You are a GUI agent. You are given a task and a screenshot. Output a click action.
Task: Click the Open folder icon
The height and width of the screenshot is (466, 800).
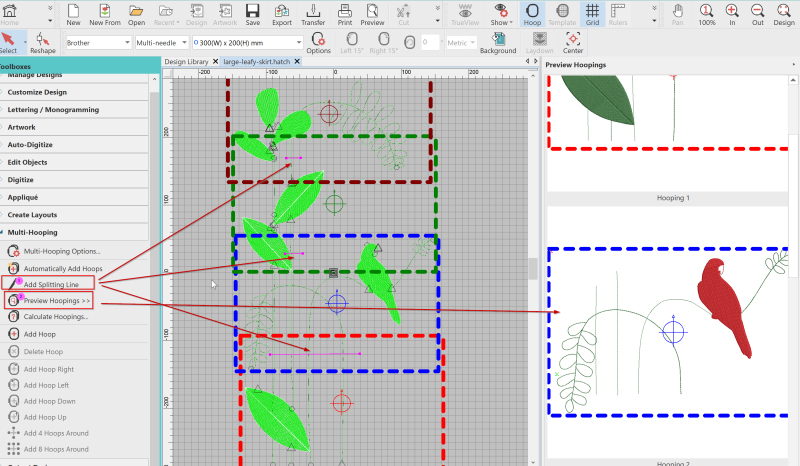136,14
